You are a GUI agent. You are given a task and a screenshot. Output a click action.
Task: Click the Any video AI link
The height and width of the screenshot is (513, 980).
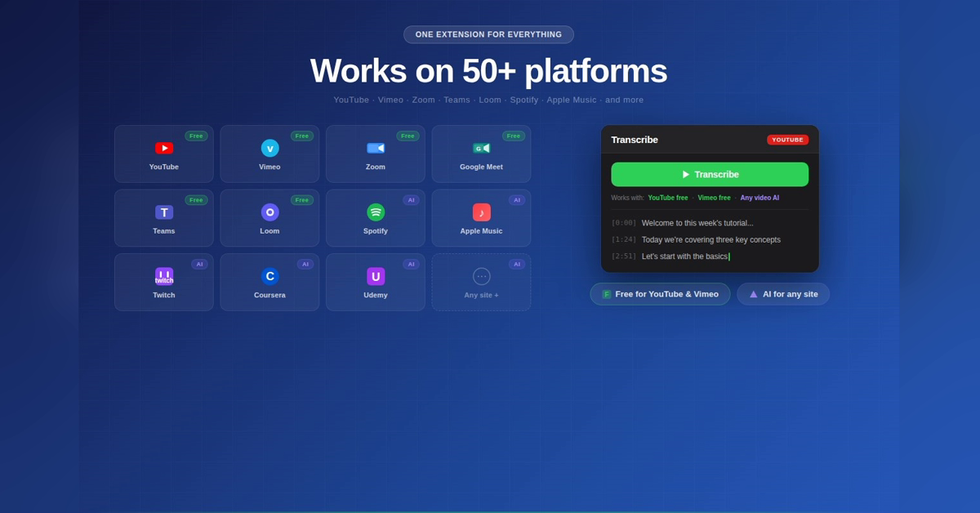759,198
